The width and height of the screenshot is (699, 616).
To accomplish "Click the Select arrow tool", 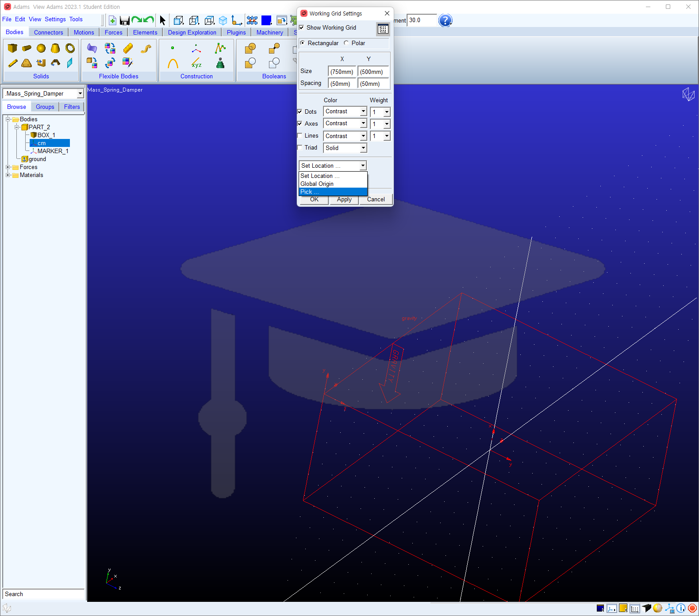I will pos(162,20).
